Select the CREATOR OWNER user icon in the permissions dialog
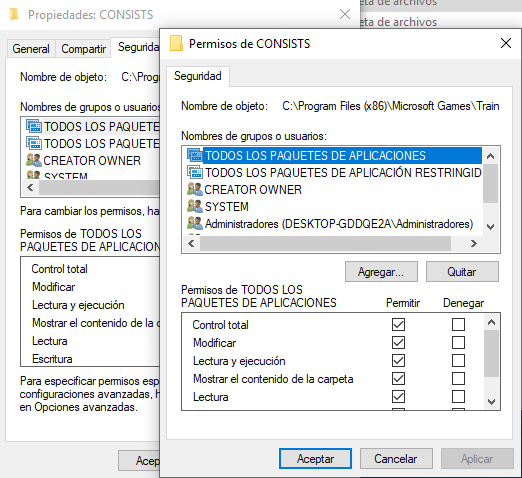522x478 pixels. 195,189
